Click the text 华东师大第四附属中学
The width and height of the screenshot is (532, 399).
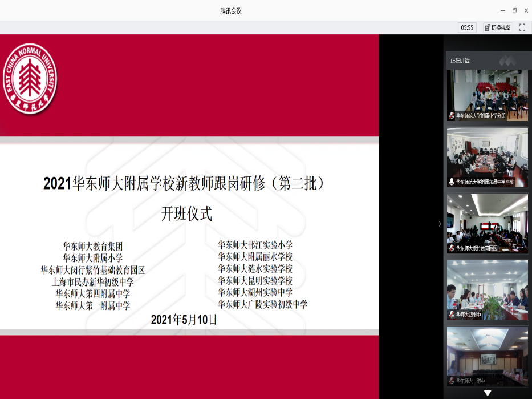point(92,294)
